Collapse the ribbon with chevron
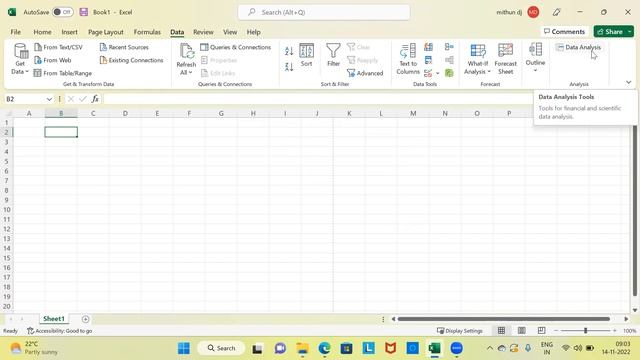The height and width of the screenshot is (360, 640). click(x=629, y=82)
